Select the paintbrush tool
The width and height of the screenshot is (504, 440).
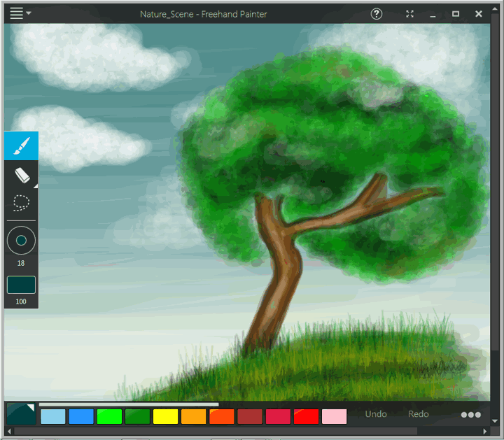(21, 146)
